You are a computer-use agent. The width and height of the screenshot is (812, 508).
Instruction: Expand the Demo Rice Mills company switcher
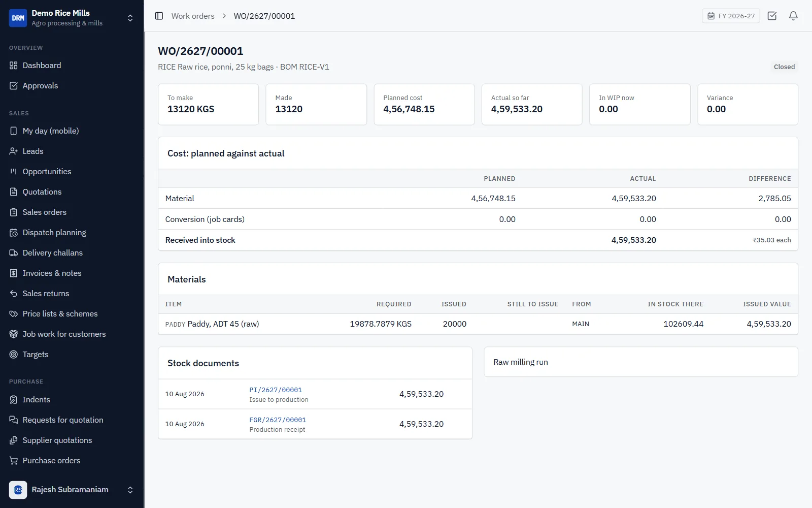[72, 18]
